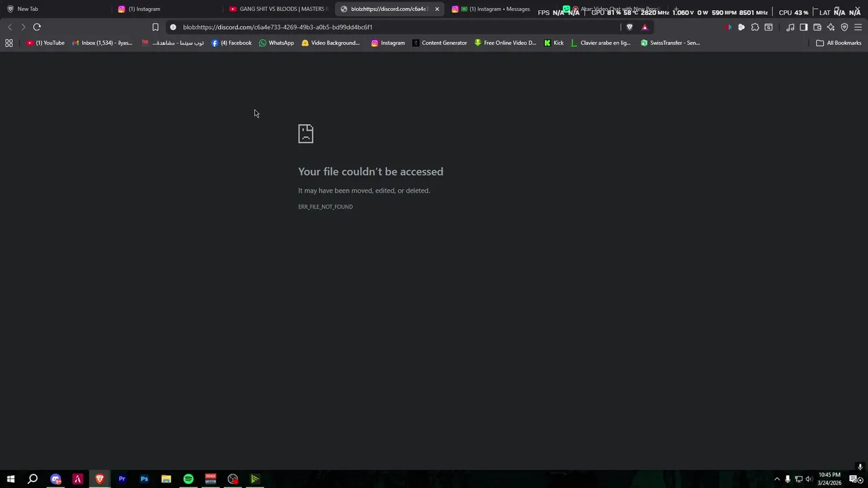868x488 pixels.
Task: Open the Facebook bookmark
Action: [231, 43]
